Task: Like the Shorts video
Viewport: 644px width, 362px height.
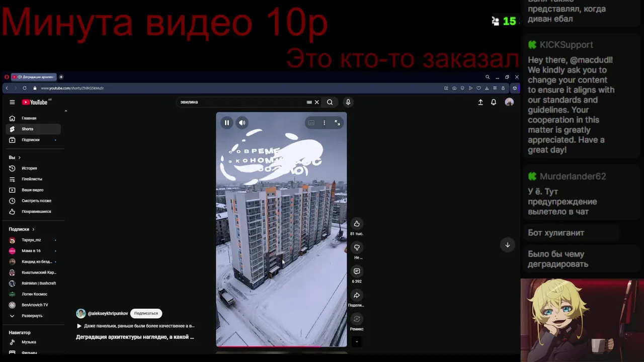Action: [357, 224]
